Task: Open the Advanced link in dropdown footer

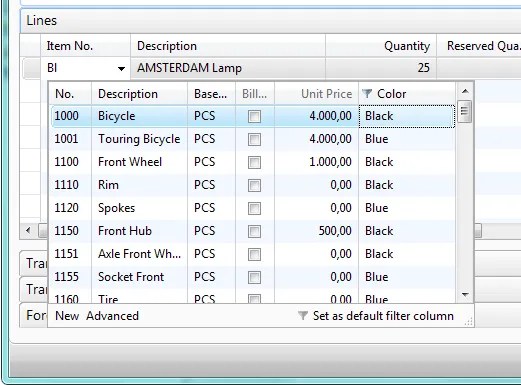Action: tap(112, 316)
